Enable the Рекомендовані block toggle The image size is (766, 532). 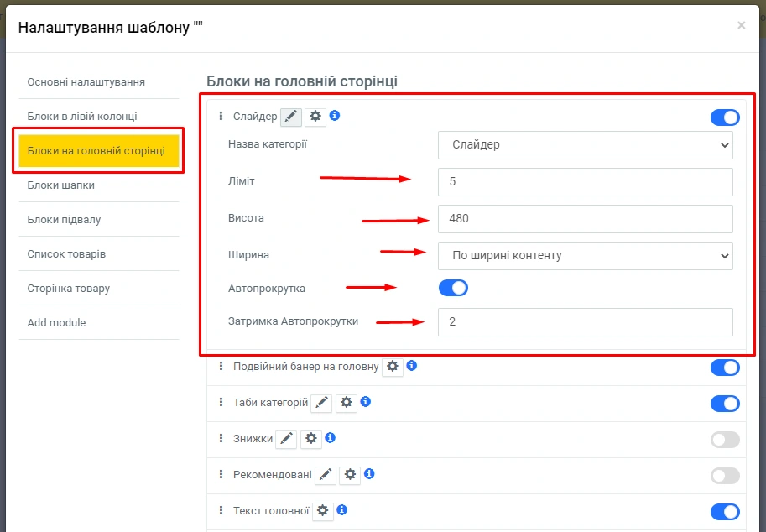pos(725,475)
